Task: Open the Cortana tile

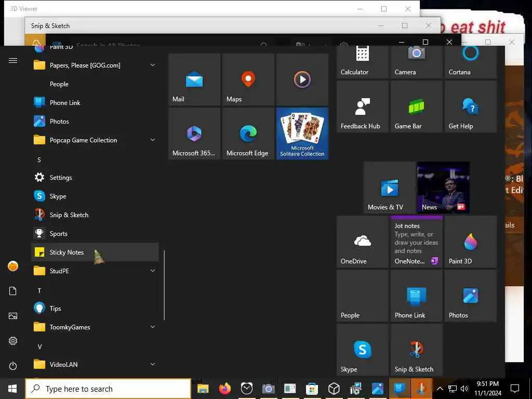Action: click(470, 62)
